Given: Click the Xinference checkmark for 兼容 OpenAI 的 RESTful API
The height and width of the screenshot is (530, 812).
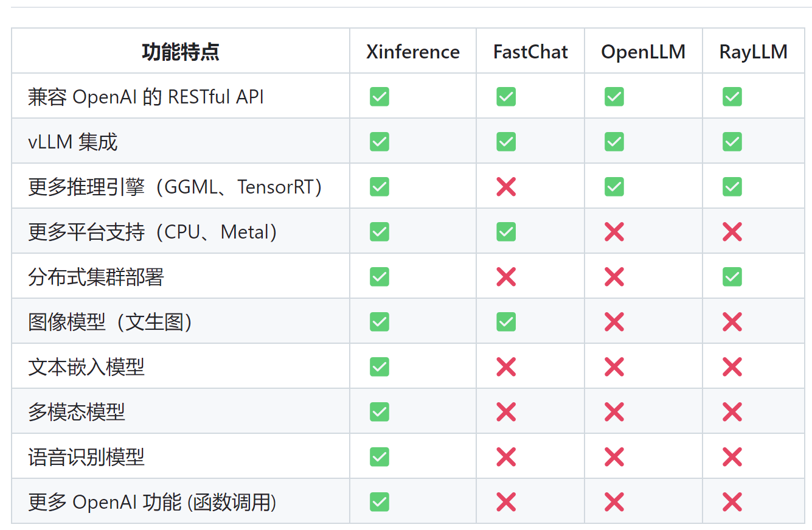Looking at the screenshot, I should click(x=379, y=96).
